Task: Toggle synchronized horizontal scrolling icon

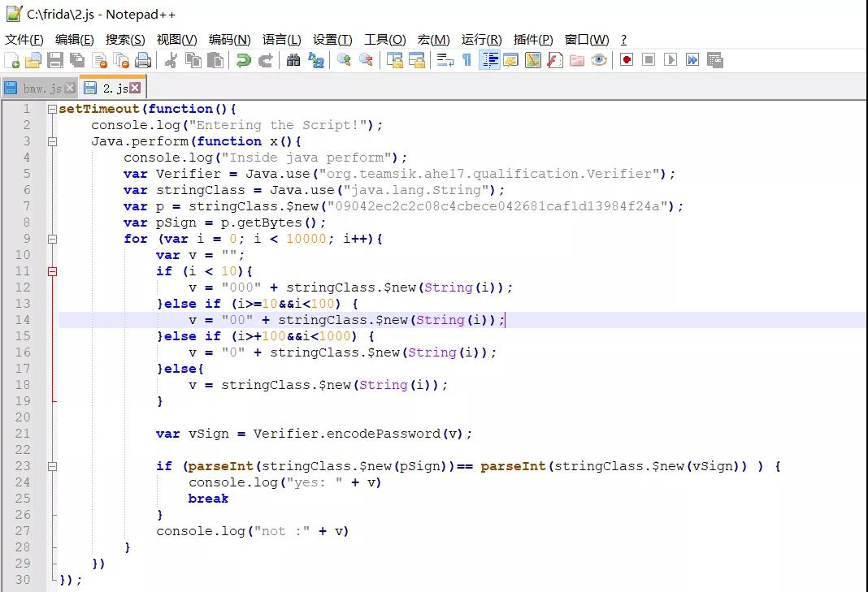Action: 417,60
